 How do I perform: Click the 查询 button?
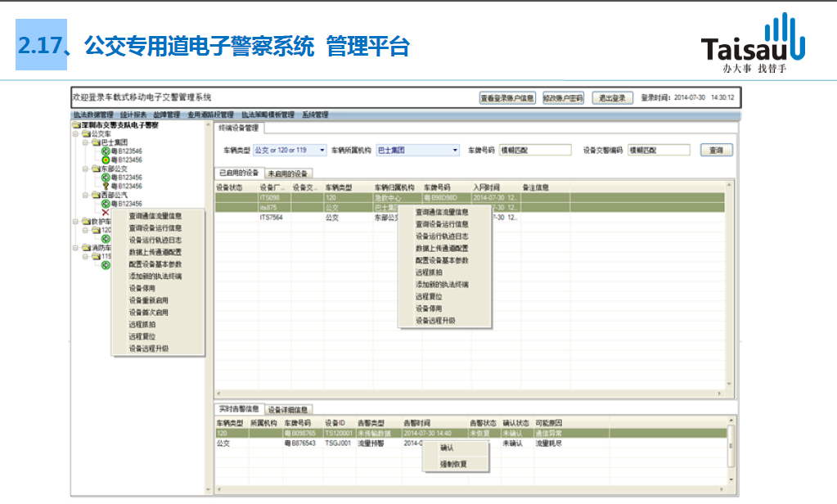[716, 151]
